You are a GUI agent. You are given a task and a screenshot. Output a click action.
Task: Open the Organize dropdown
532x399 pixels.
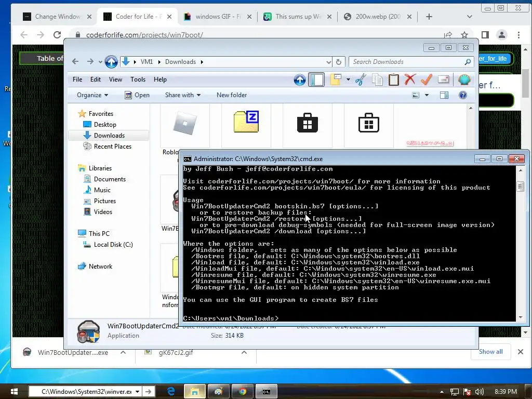point(92,95)
